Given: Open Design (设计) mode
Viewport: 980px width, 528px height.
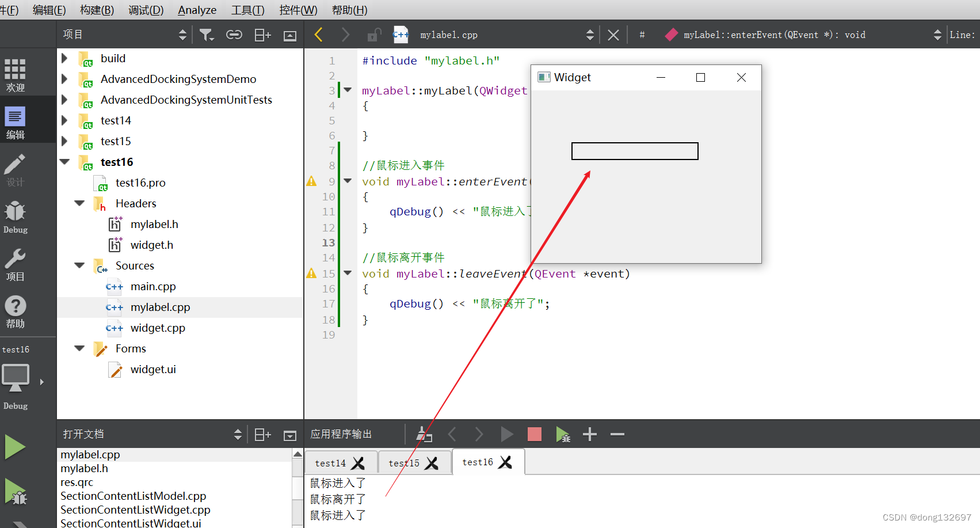Looking at the screenshot, I should 16,170.
